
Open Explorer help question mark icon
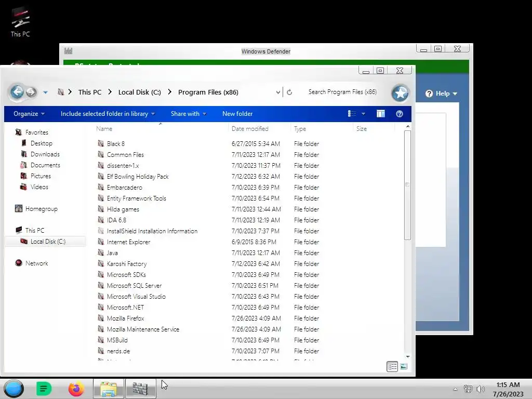(x=400, y=114)
